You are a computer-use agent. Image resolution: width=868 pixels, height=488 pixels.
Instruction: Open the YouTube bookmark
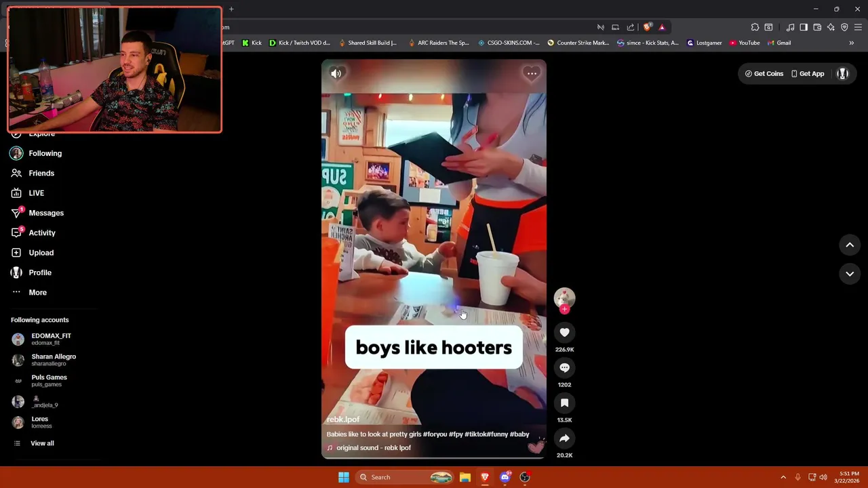(745, 43)
